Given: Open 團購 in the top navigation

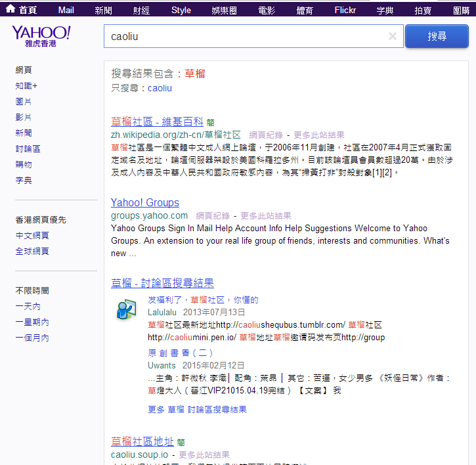Looking at the screenshot, I should 461,11.
